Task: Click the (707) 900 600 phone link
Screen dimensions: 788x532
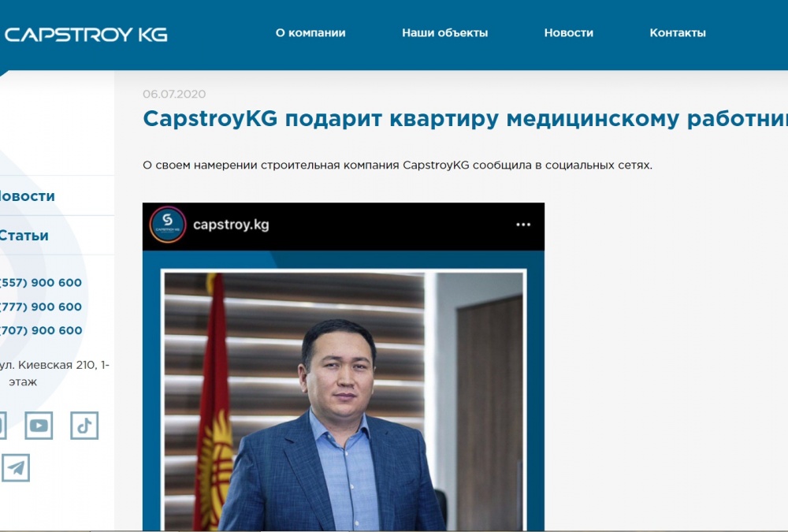Action: (x=41, y=330)
